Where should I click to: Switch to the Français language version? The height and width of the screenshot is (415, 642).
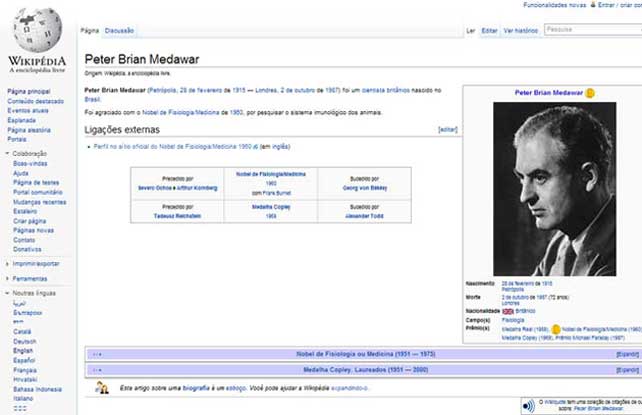[25, 370]
